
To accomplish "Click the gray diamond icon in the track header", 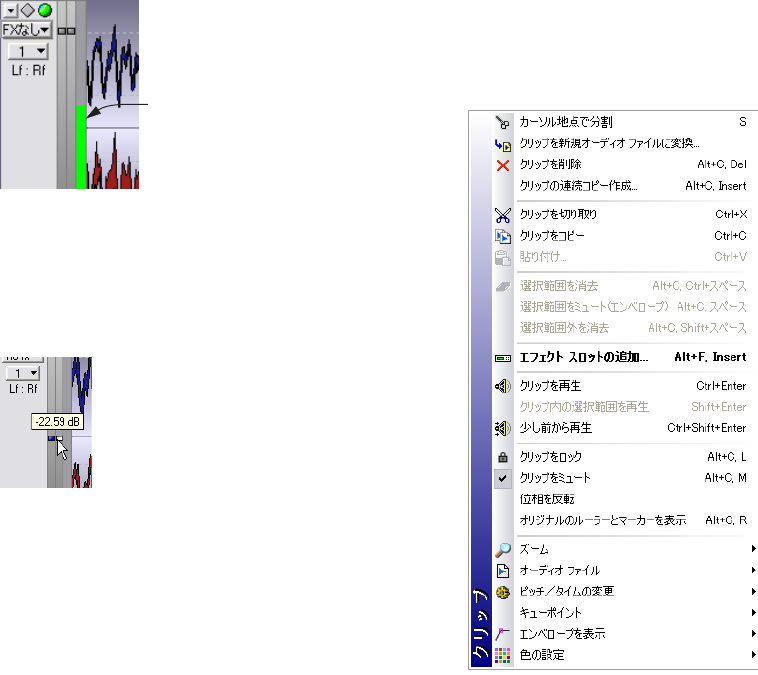I will (x=28, y=10).
